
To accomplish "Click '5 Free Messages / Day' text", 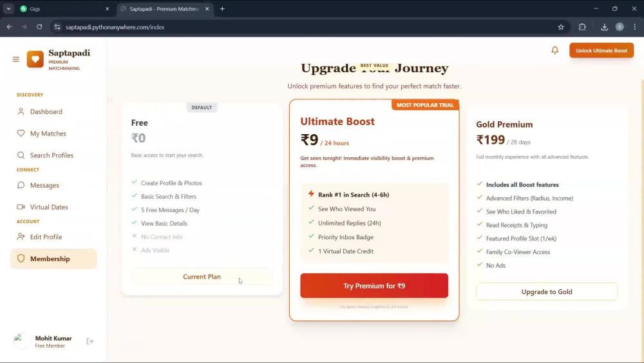I will [x=170, y=210].
